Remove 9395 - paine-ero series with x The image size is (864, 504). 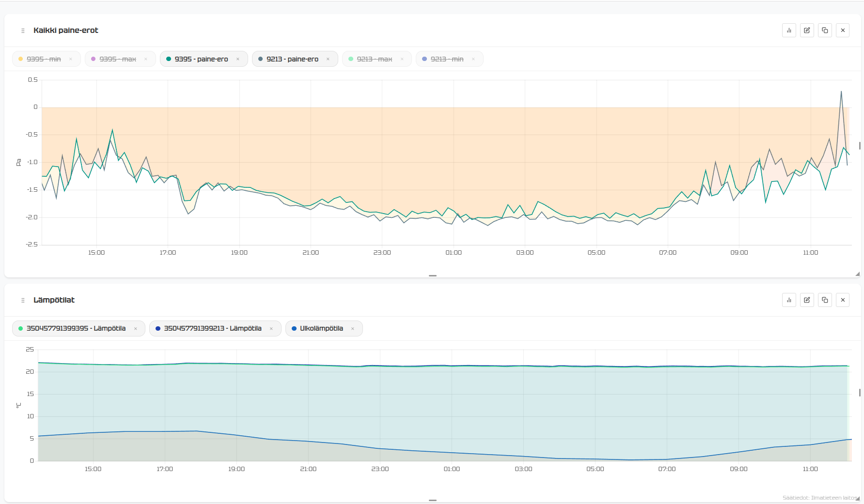click(x=238, y=59)
